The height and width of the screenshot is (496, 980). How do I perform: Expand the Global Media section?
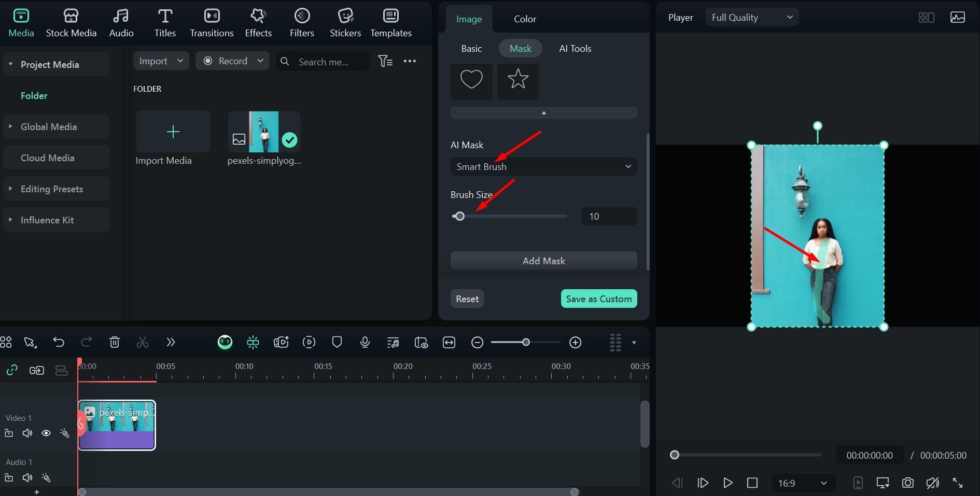(x=10, y=126)
